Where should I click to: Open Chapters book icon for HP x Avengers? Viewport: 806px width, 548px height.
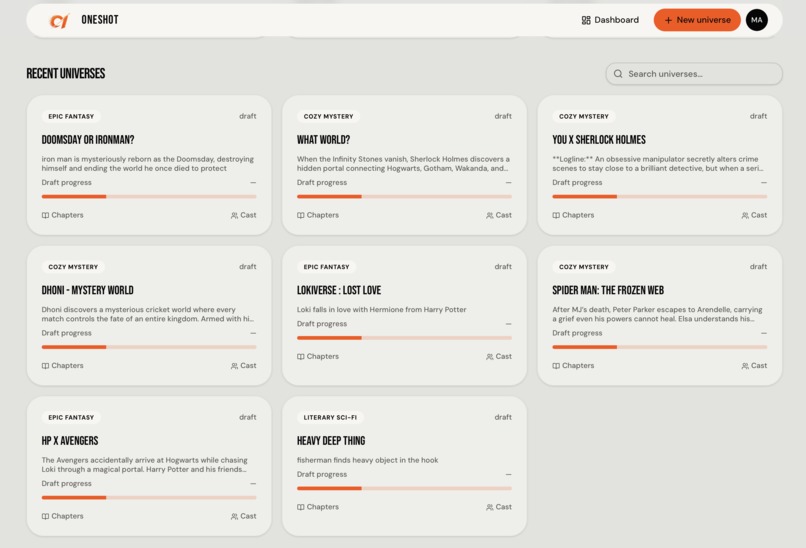coord(45,517)
